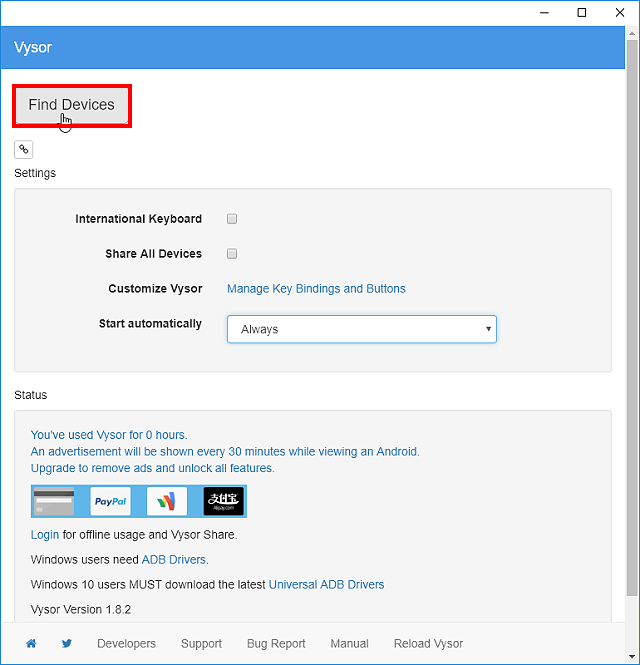Choose the Alipay payment icon
Viewport: 640px width, 665px height.
point(224,501)
